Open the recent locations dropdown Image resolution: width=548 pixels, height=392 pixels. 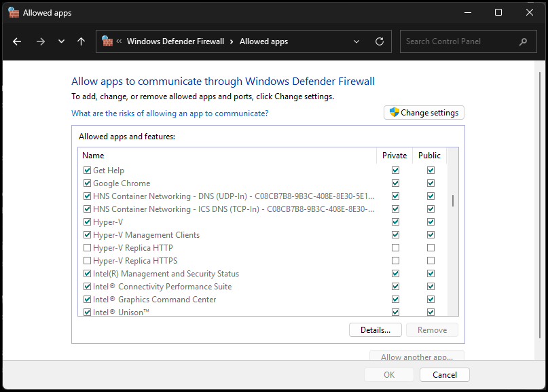tap(61, 41)
